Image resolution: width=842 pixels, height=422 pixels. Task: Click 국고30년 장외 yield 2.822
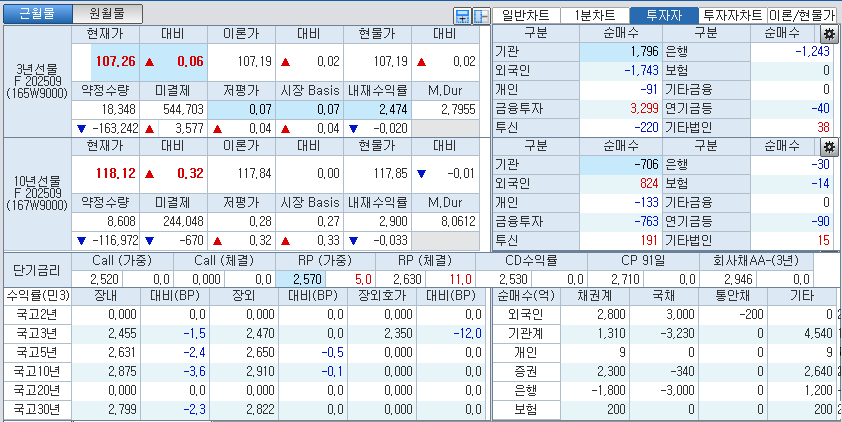244,410
